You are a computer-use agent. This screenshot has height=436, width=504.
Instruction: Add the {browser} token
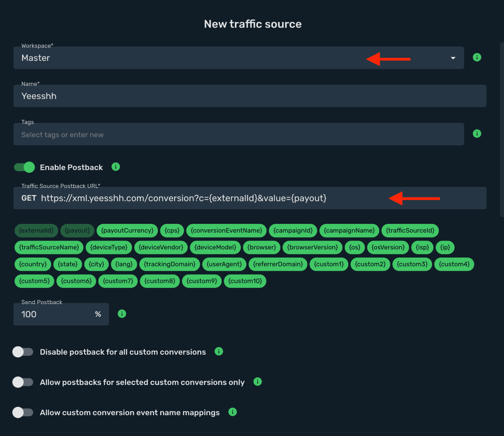point(262,247)
